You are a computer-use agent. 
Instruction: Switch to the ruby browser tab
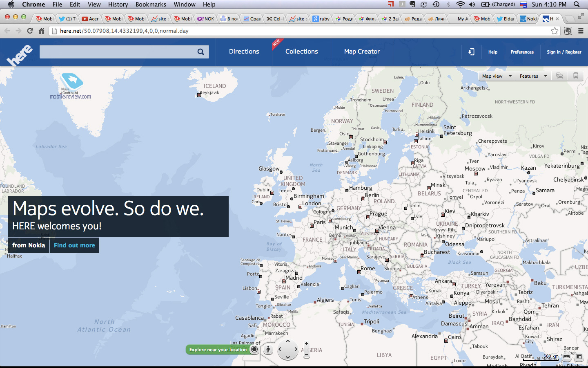click(322, 18)
